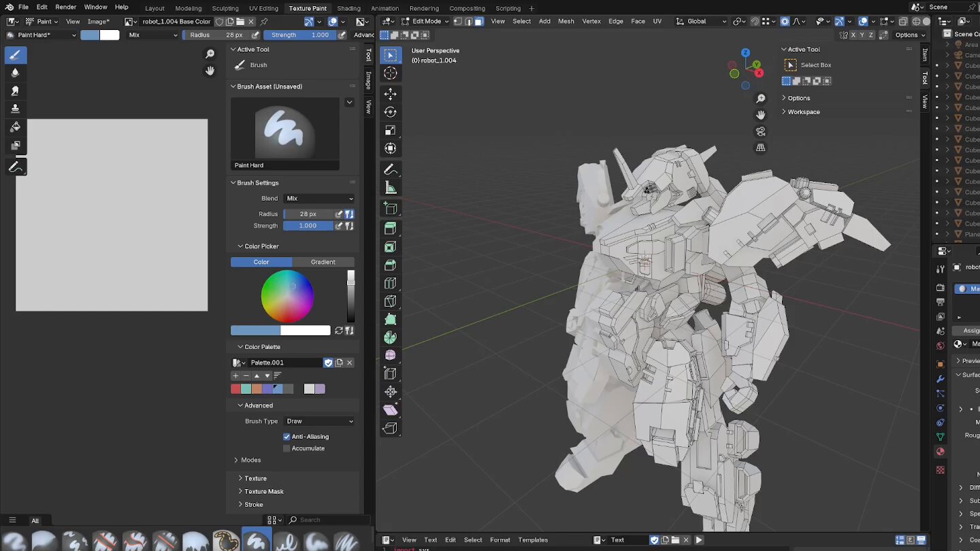Select the Move tool in viewport
The width and height of the screenshot is (980, 551).
[390, 94]
